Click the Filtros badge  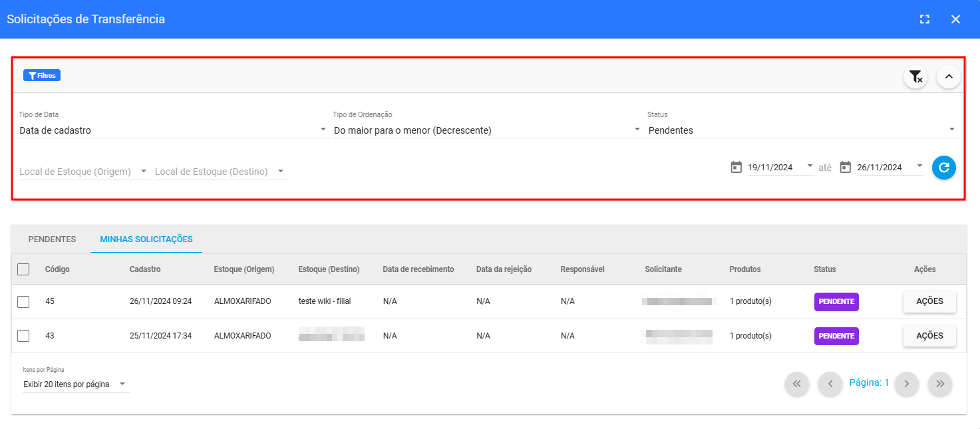pyautogui.click(x=42, y=75)
